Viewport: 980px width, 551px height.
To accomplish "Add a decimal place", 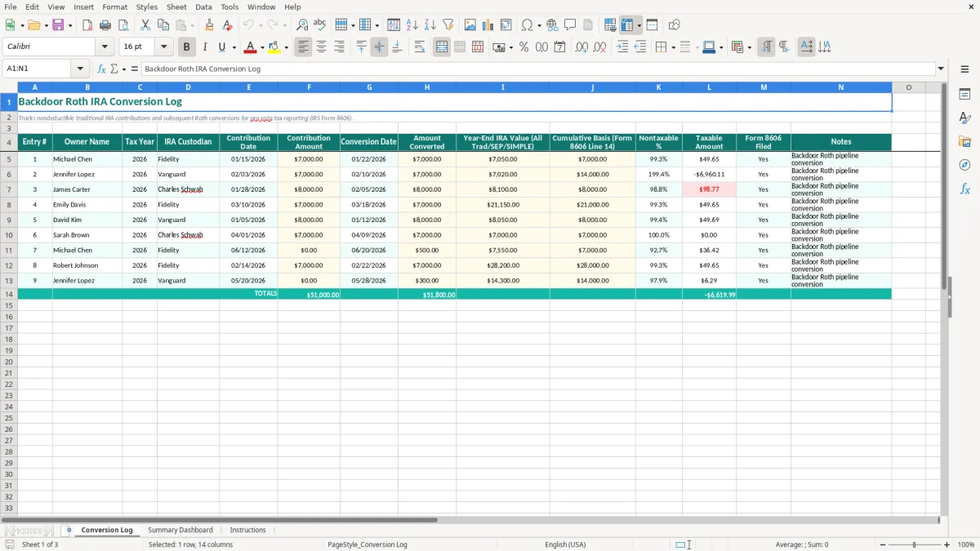I will tap(581, 47).
